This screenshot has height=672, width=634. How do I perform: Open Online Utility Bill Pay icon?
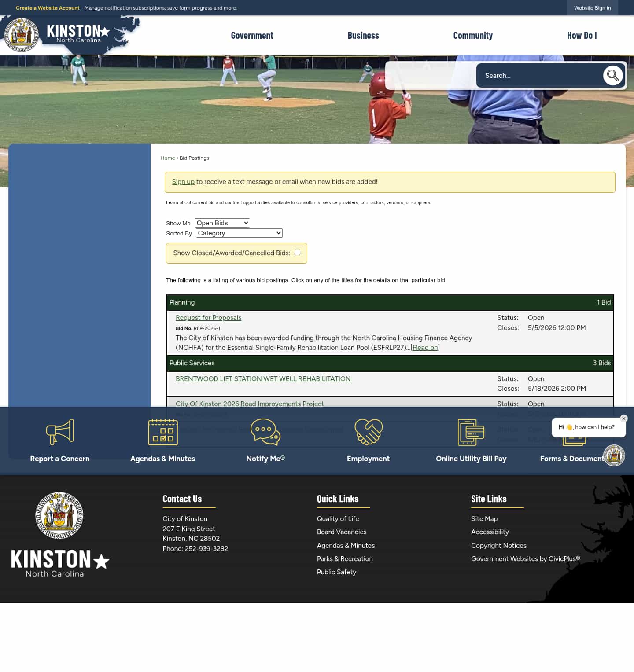click(x=471, y=432)
